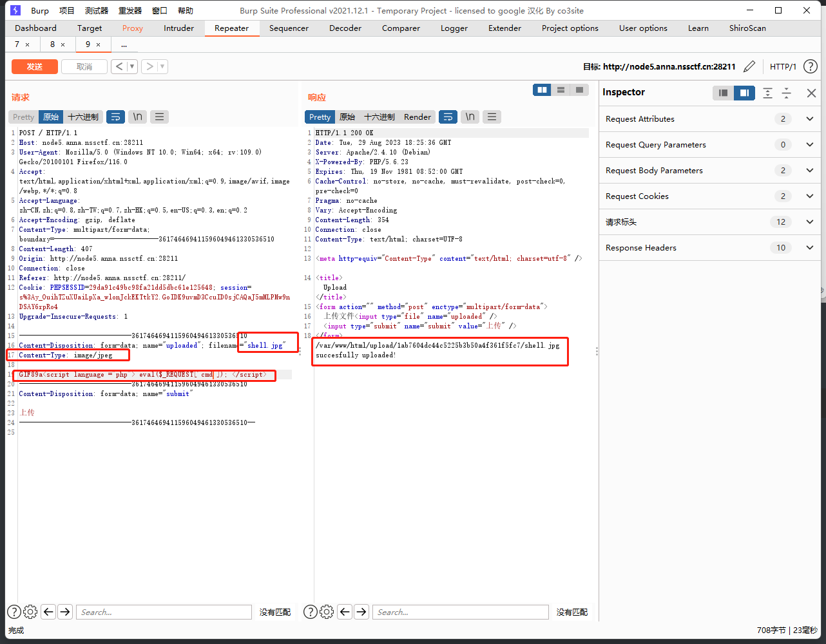Click the request Search input field

pyautogui.click(x=164, y=612)
